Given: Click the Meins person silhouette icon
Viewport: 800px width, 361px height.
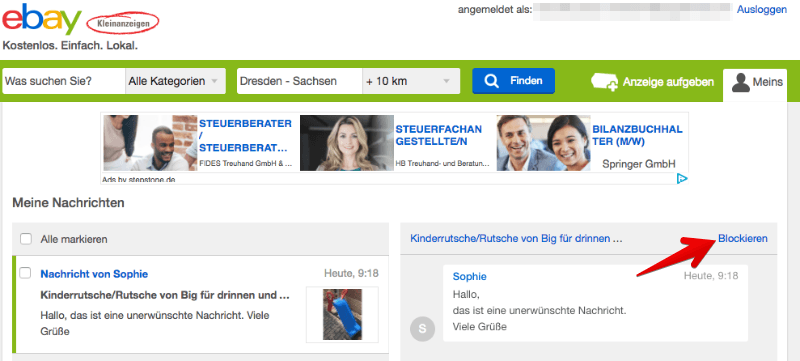Looking at the screenshot, I should point(740,82).
